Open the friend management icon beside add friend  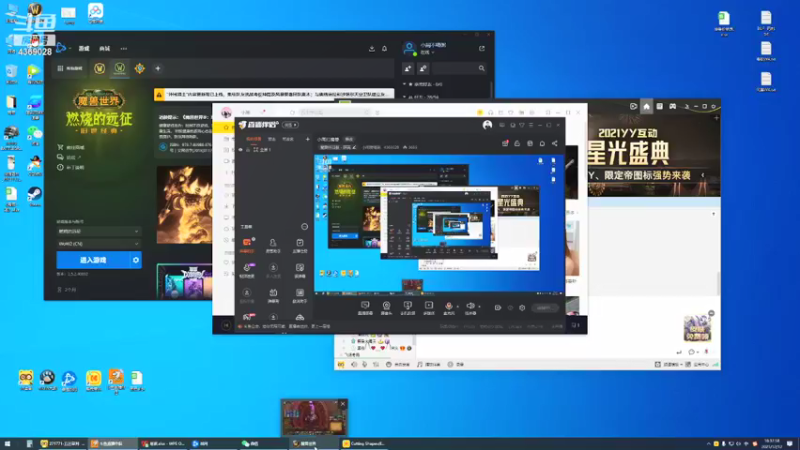click(423, 68)
